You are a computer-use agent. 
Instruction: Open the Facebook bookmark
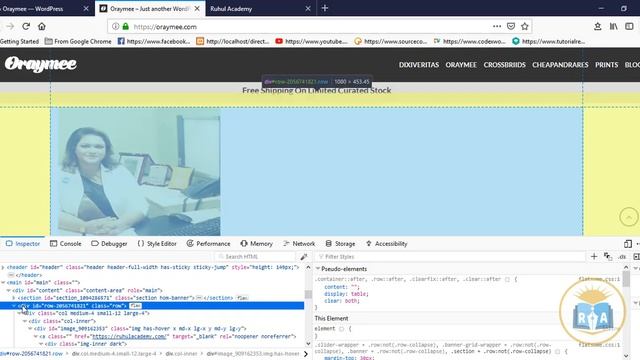pos(154,41)
